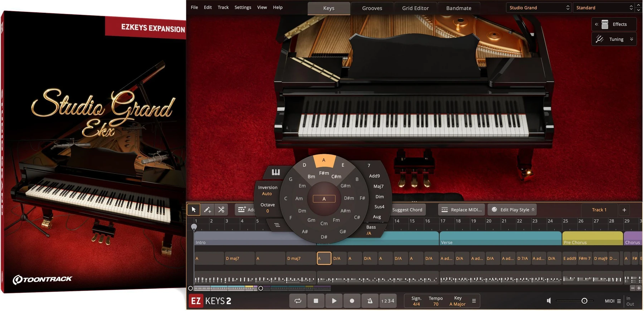Zoom out timeline with minus button
Screen dimensions: 644x311
633,288
